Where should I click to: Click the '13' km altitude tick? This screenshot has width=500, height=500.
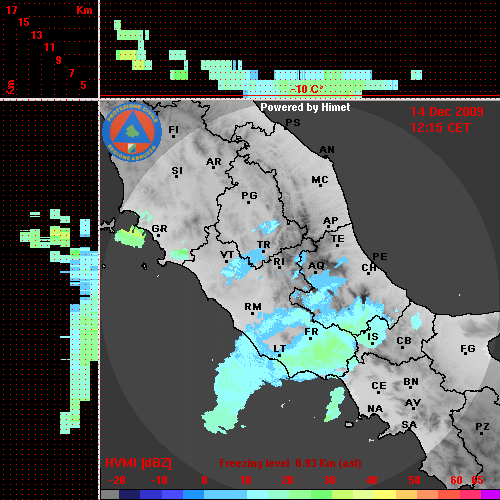[37, 35]
